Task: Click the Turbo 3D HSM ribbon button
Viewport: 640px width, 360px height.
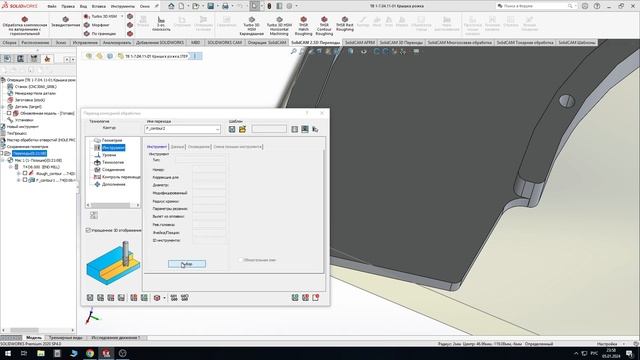Action: (x=101, y=16)
